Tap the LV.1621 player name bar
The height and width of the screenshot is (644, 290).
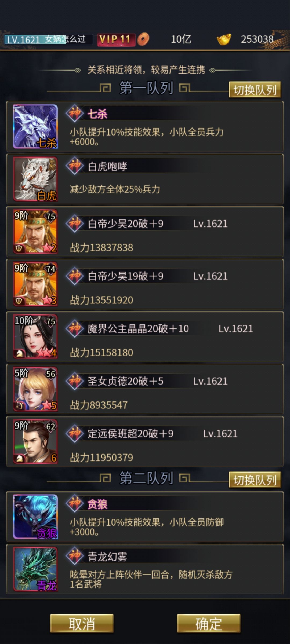[x=48, y=39]
